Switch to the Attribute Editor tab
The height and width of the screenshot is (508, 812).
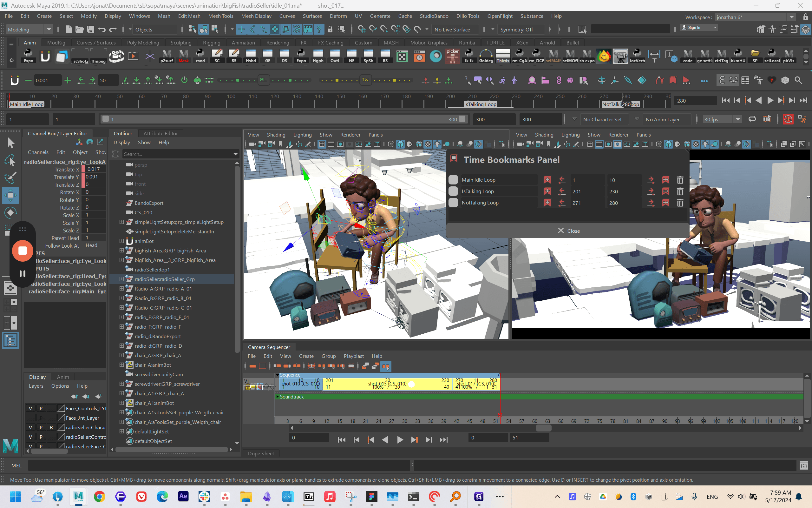tap(160, 133)
